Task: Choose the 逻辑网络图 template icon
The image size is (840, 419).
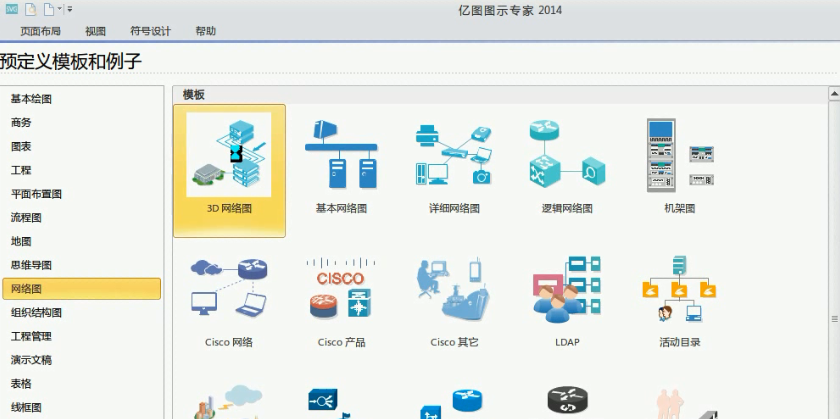Action: coord(567,154)
